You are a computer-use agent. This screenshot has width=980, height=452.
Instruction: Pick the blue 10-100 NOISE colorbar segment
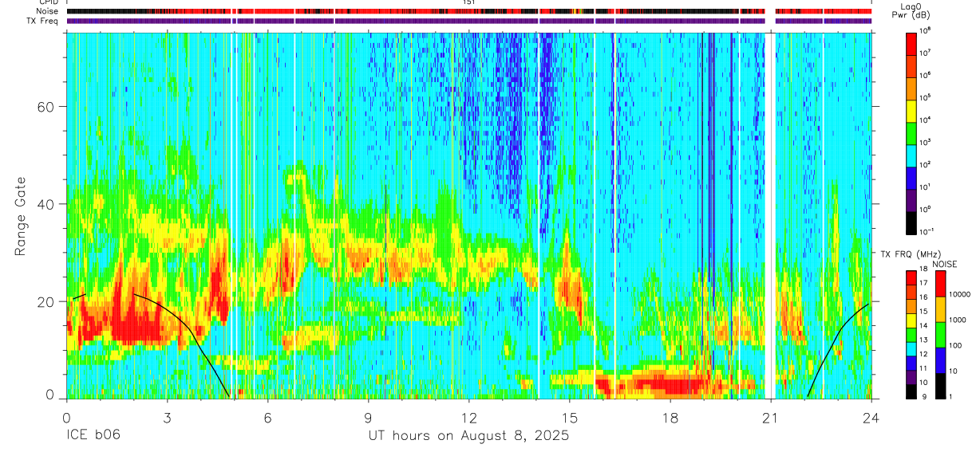[940, 360]
